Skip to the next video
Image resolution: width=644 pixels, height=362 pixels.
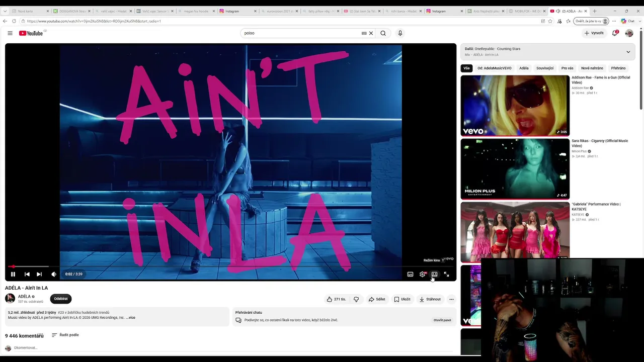tap(39, 274)
